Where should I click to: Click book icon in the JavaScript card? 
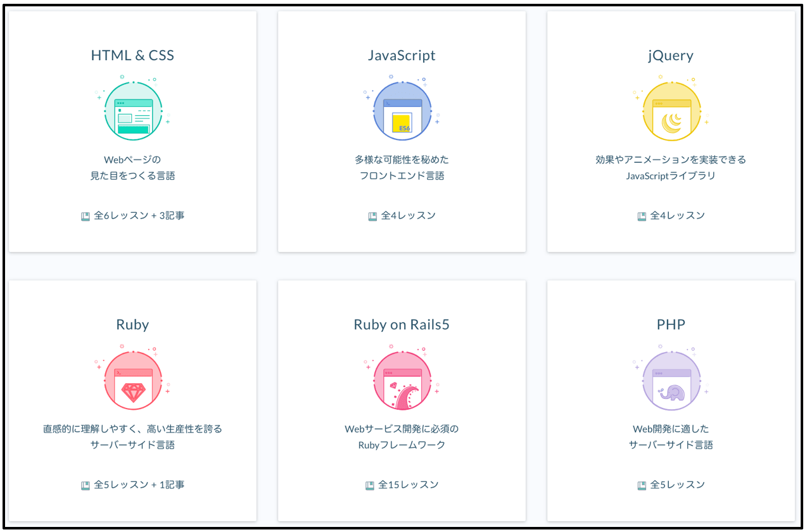click(x=372, y=216)
